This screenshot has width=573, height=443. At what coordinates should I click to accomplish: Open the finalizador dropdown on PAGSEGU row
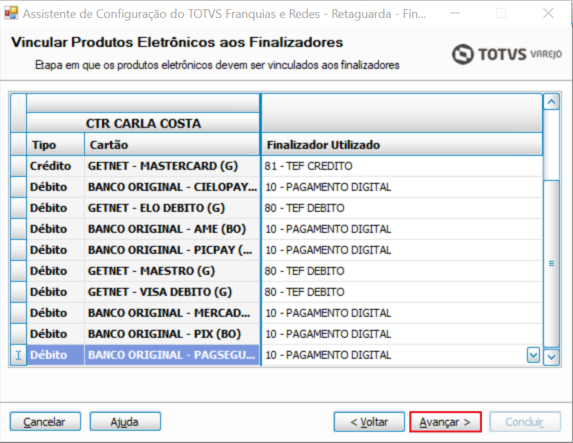click(533, 355)
